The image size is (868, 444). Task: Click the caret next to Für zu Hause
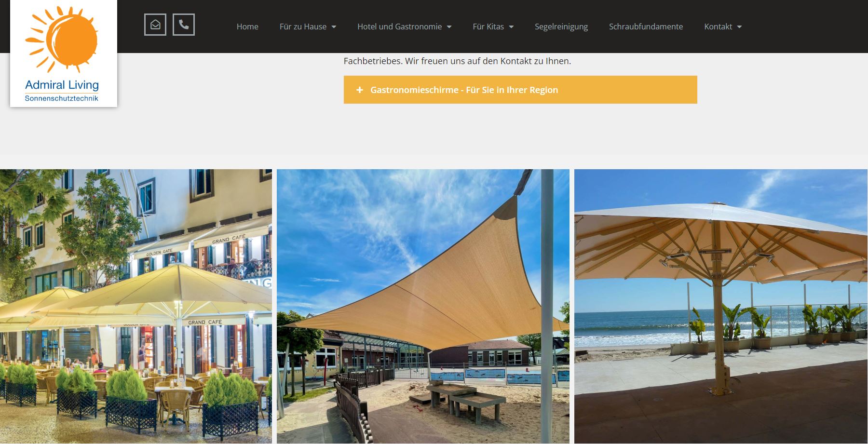(334, 27)
